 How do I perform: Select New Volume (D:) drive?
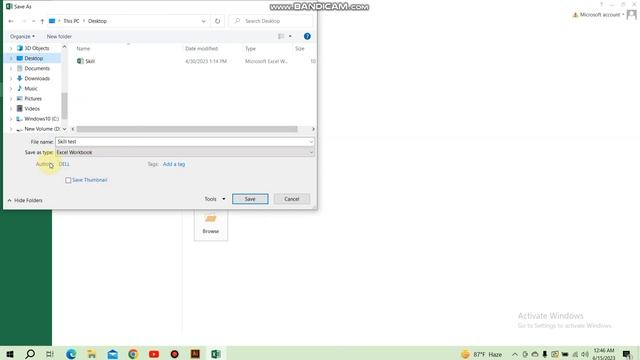[x=42, y=129]
